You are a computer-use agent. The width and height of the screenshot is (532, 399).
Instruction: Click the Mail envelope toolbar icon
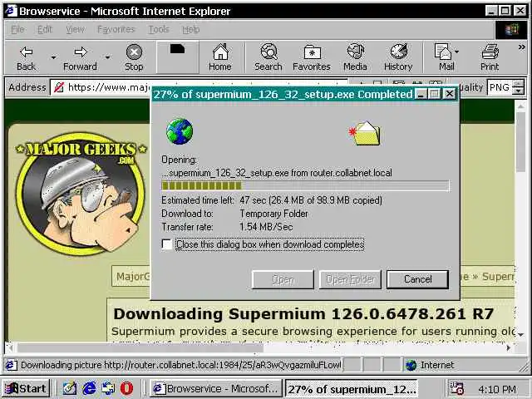click(443, 52)
